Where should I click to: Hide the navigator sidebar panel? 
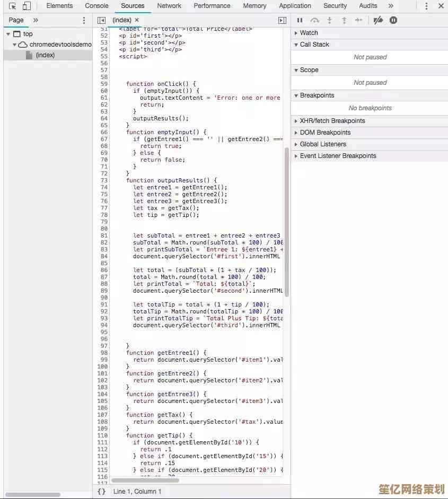point(101,20)
